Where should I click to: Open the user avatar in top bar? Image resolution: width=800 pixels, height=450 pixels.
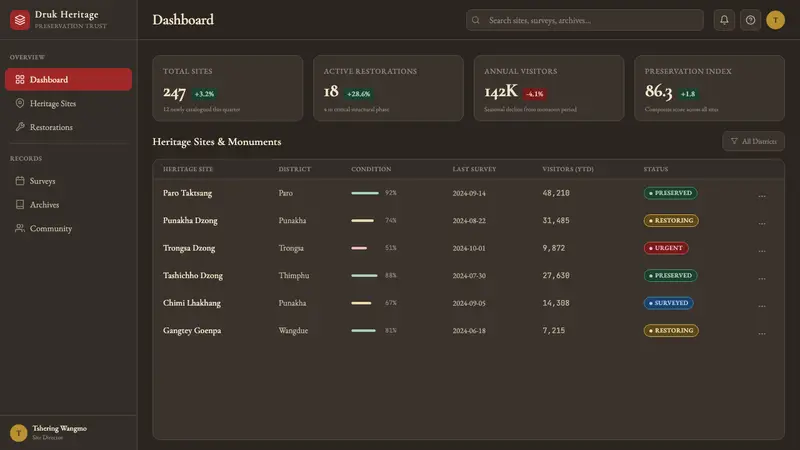pyautogui.click(x=775, y=20)
